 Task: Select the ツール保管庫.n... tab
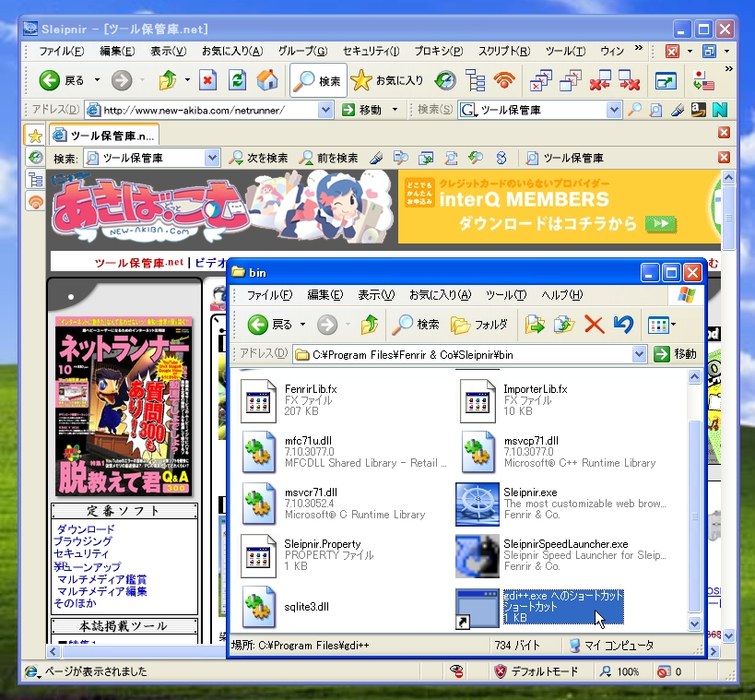104,136
